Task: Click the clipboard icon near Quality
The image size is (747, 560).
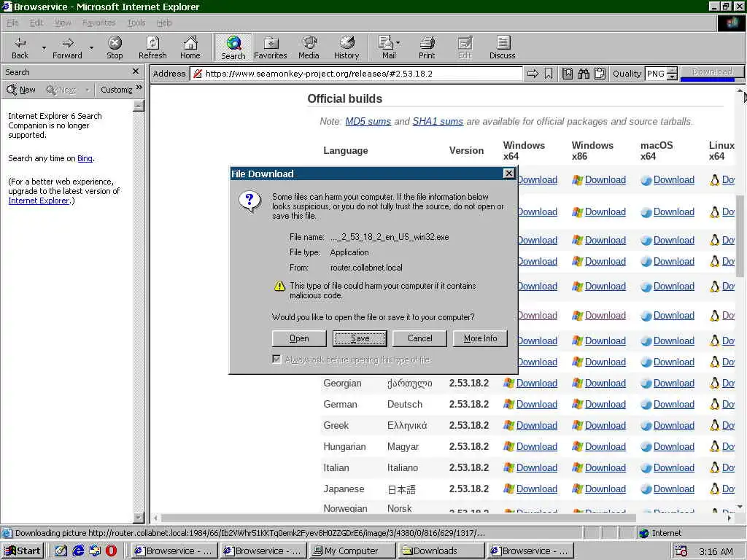Action: 600,74
